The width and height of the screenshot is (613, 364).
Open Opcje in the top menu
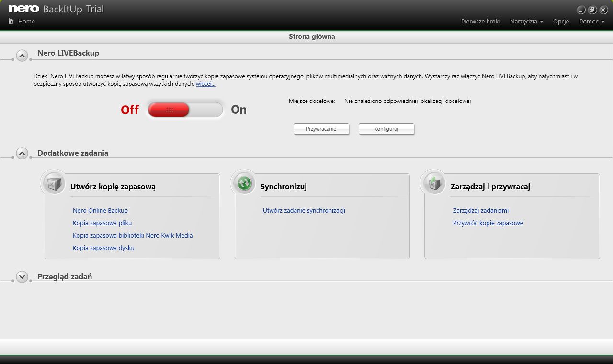click(x=561, y=22)
